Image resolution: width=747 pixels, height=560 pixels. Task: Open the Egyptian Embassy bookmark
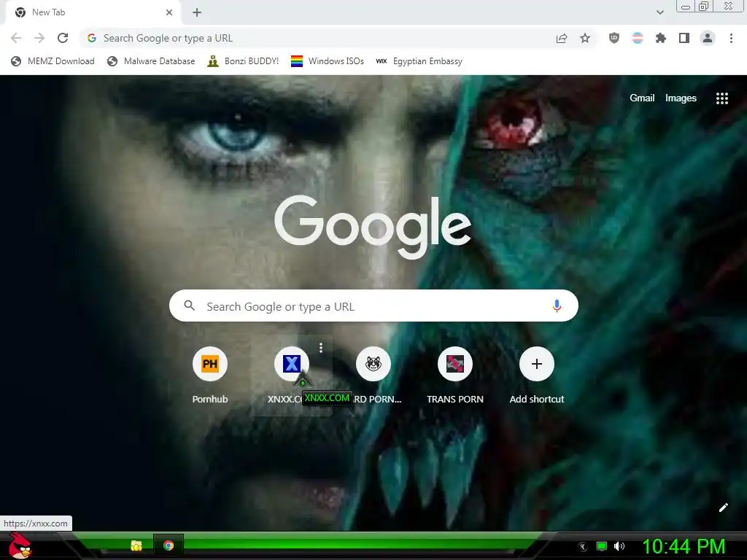[419, 61]
